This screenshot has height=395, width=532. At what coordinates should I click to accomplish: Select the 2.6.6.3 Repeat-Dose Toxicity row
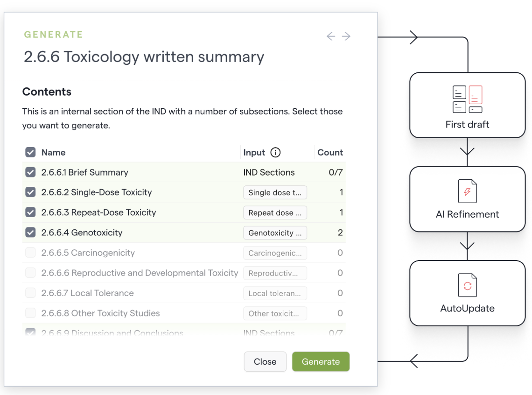point(98,212)
